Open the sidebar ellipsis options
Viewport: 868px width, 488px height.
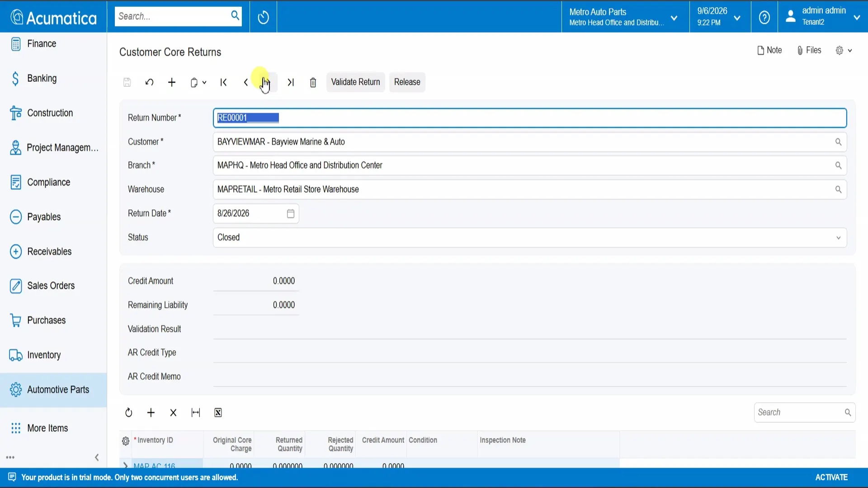10,457
